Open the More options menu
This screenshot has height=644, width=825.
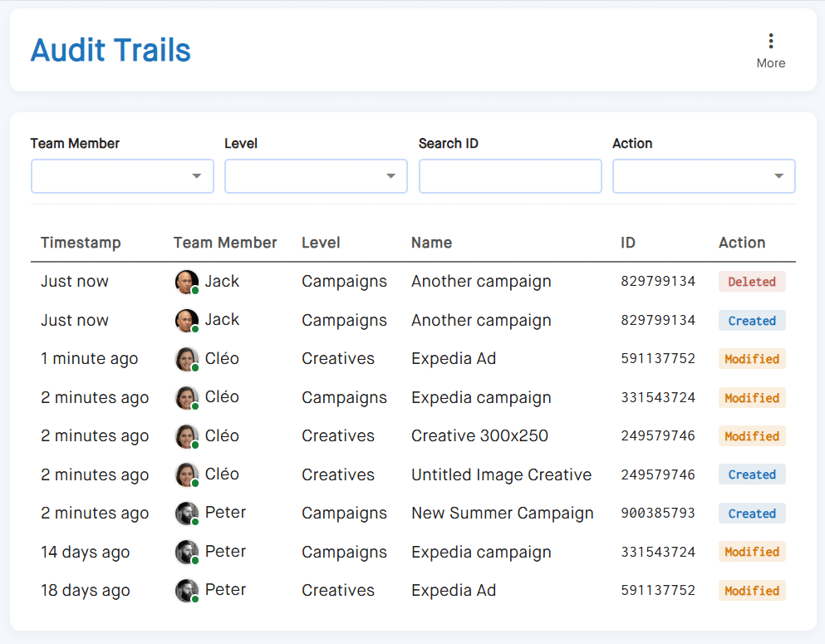pos(770,50)
